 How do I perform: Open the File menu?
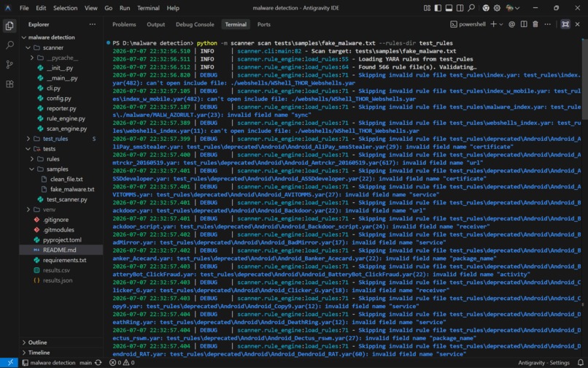pyautogui.click(x=24, y=8)
